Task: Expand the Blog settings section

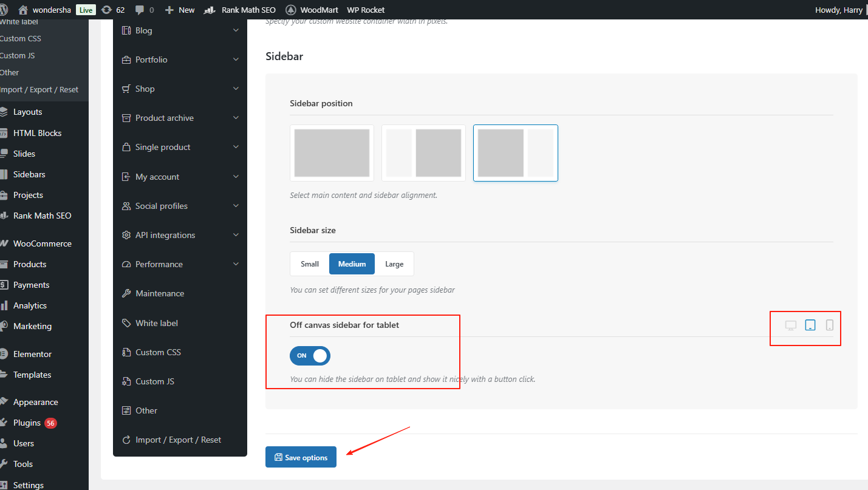Action: coord(236,30)
